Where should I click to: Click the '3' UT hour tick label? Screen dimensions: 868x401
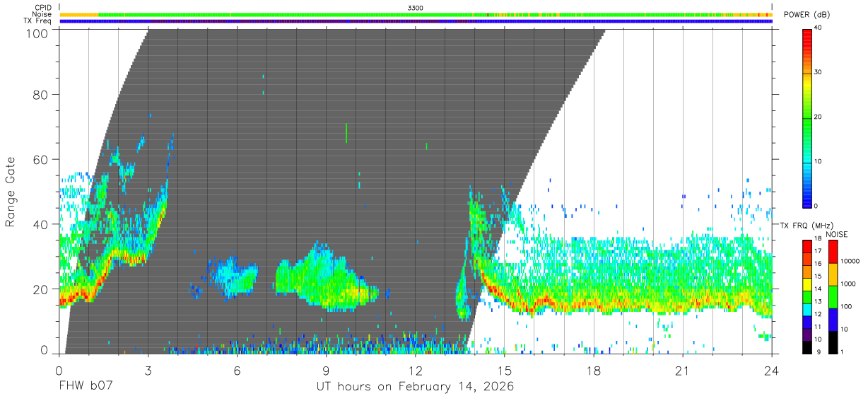pyautogui.click(x=148, y=371)
